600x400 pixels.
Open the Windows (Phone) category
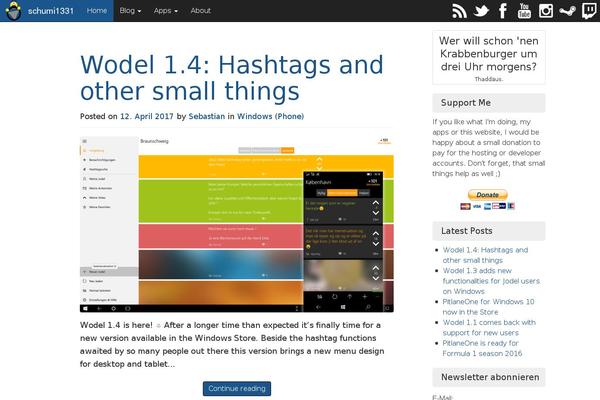click(x=271, y=116)
